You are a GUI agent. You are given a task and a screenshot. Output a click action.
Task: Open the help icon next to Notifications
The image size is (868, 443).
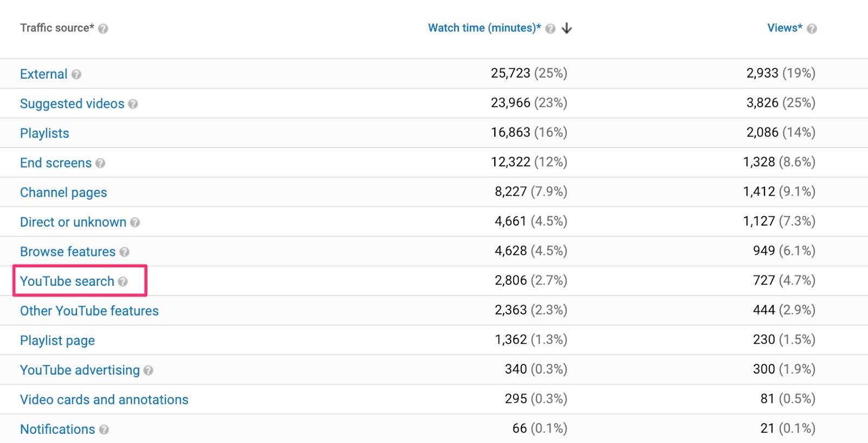point(105,429)
